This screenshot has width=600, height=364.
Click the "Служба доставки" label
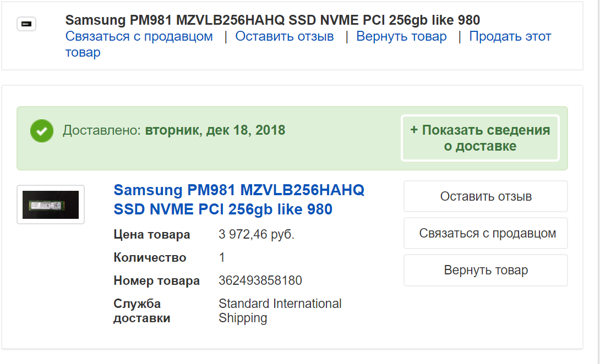coord(141,311)
